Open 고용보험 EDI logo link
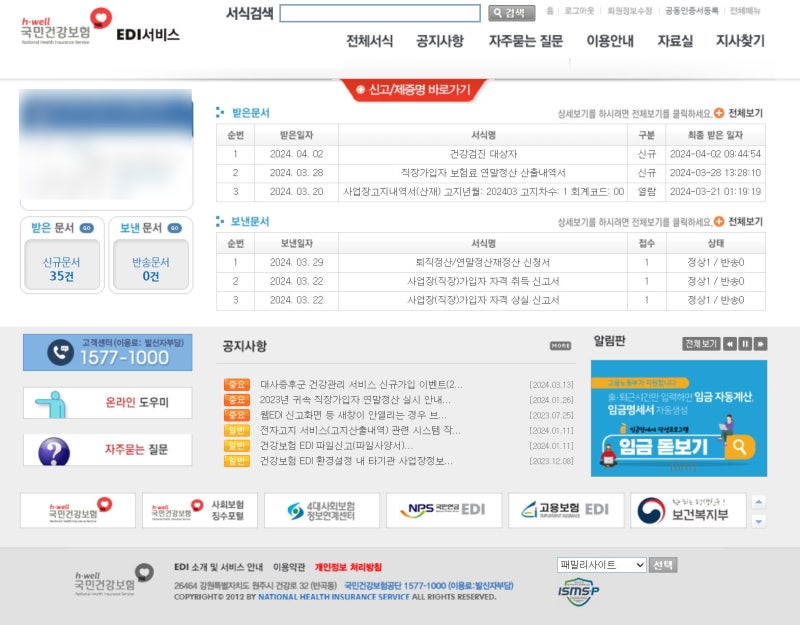800x625 pixels. [x=566, y=510]
